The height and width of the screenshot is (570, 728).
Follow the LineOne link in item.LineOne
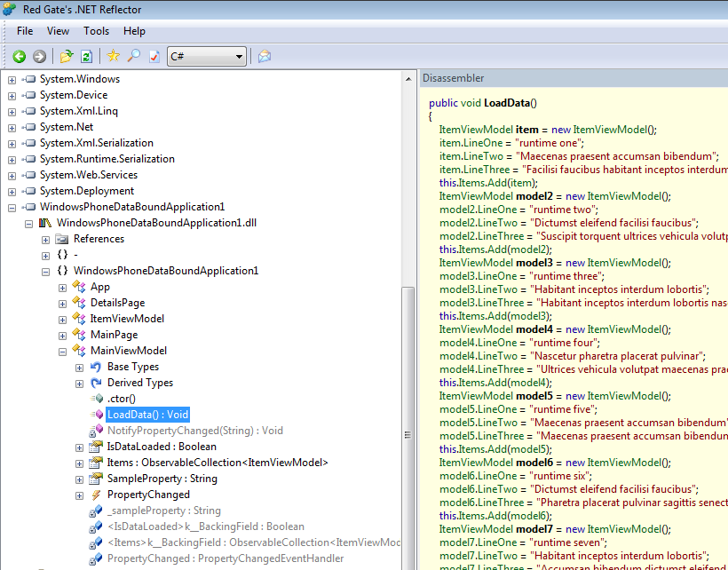pos(483,143)
